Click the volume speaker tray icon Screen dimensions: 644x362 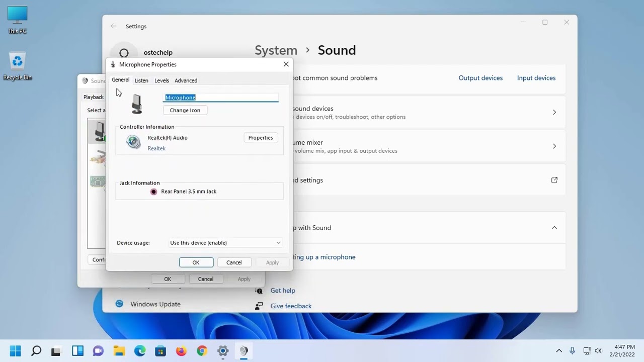(x=598, y=351)
